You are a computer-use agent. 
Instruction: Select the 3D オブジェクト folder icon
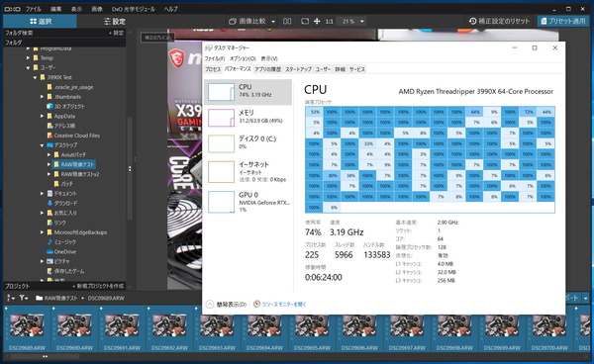49,106
